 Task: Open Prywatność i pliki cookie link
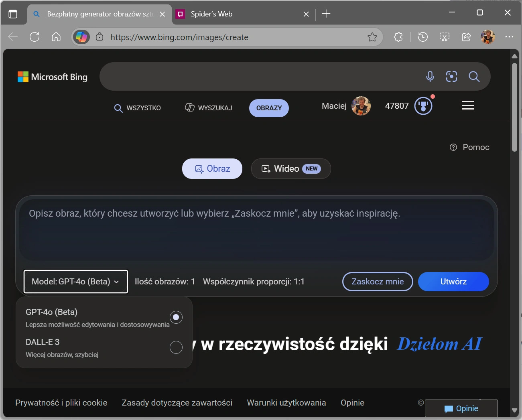[x=61, y=403]
